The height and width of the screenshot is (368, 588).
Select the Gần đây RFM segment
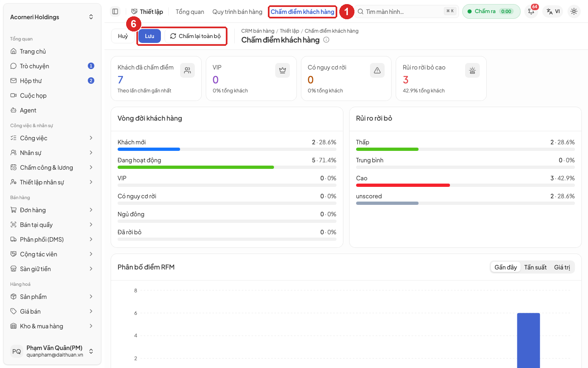pos(506,267)
